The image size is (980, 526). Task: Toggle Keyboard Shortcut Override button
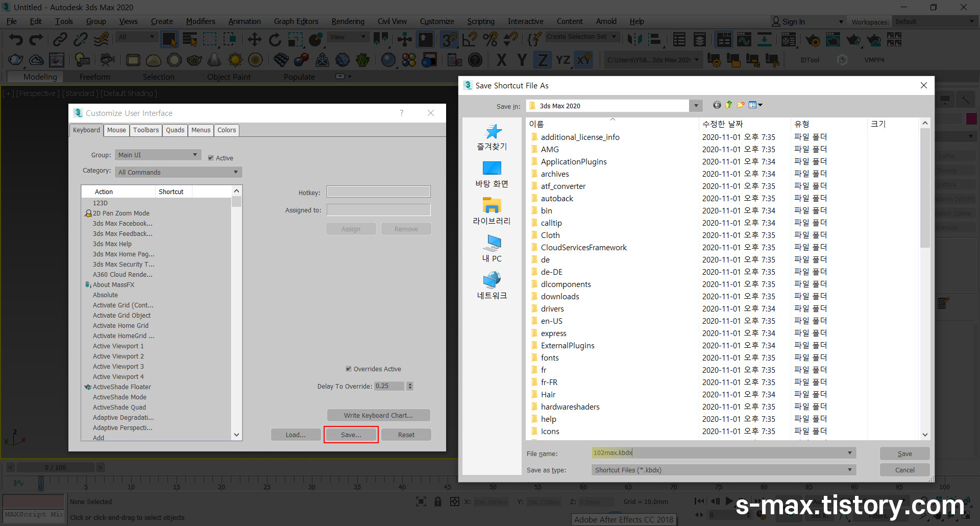point(425,39)
